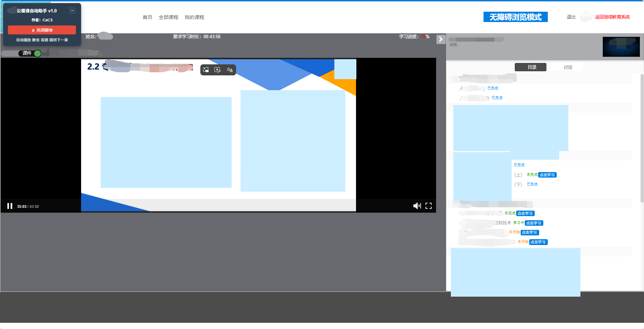This screenshot has width=644, height=329.
Task: Enter fullscreen video mode
Action: tap(429, 206)
